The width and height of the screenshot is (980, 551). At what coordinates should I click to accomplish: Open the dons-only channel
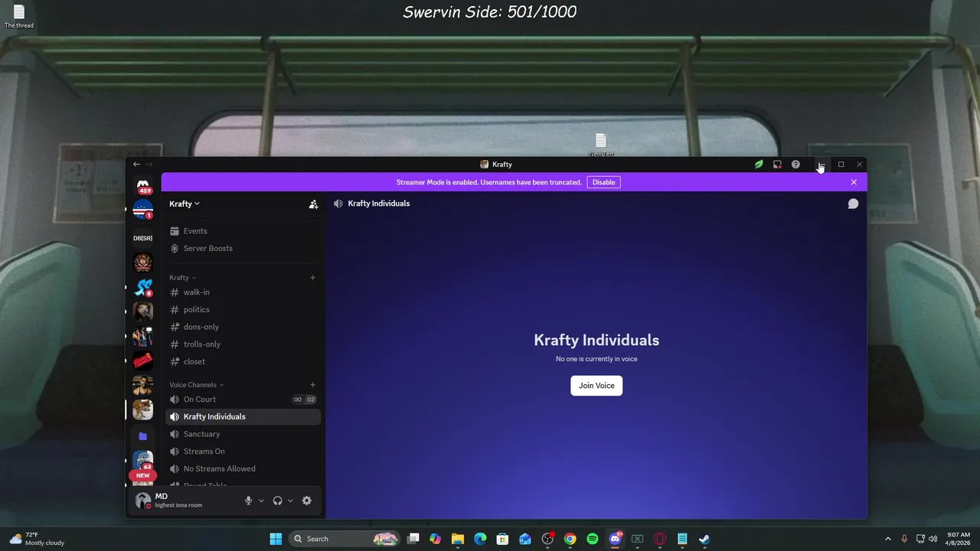[243, 327]
